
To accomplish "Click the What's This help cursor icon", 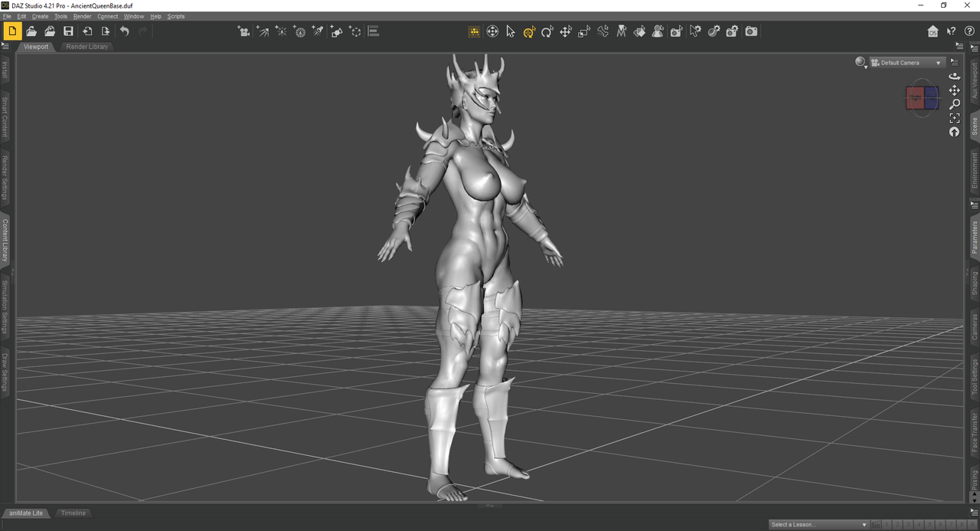I will pyautogui.click(x=951, y=31).
